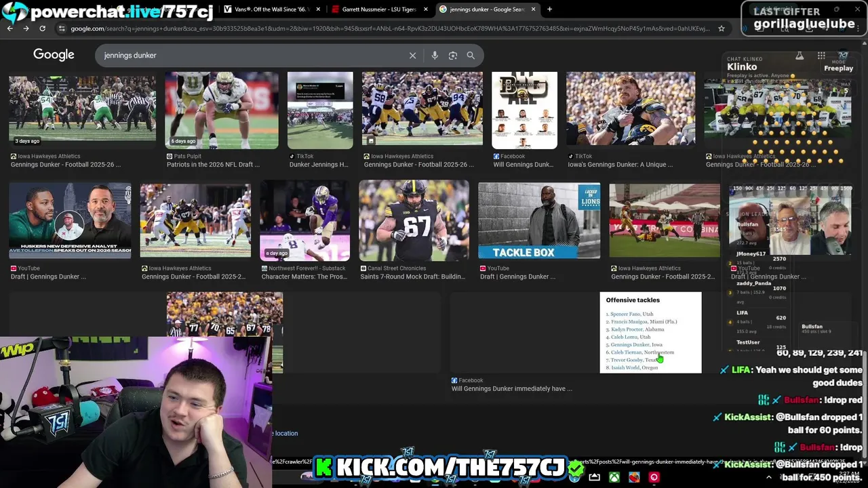Go back to the previous page in browser
Image resolution: width=868 pixels, height=488 pixels.
pos(10,28)
